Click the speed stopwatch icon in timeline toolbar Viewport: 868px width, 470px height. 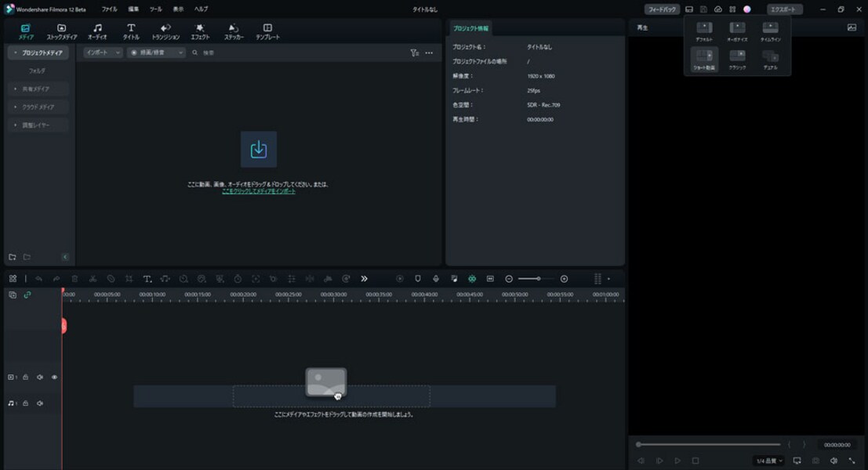coord(238,279)
